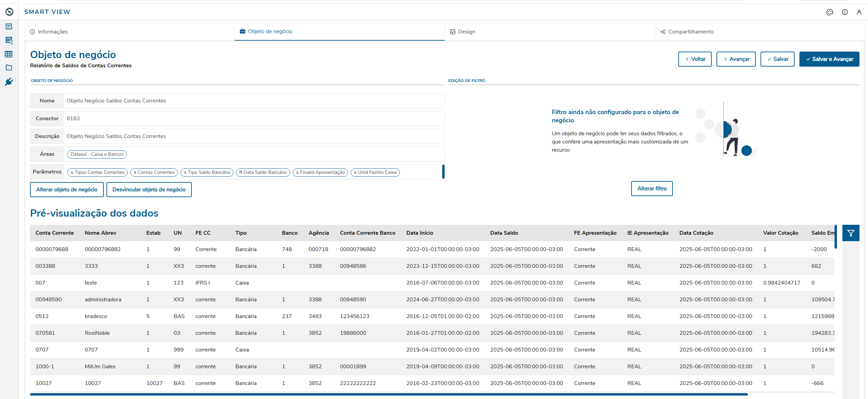Open the folder icon in the sidebar

pyautogui.click(x=9, y=68)
